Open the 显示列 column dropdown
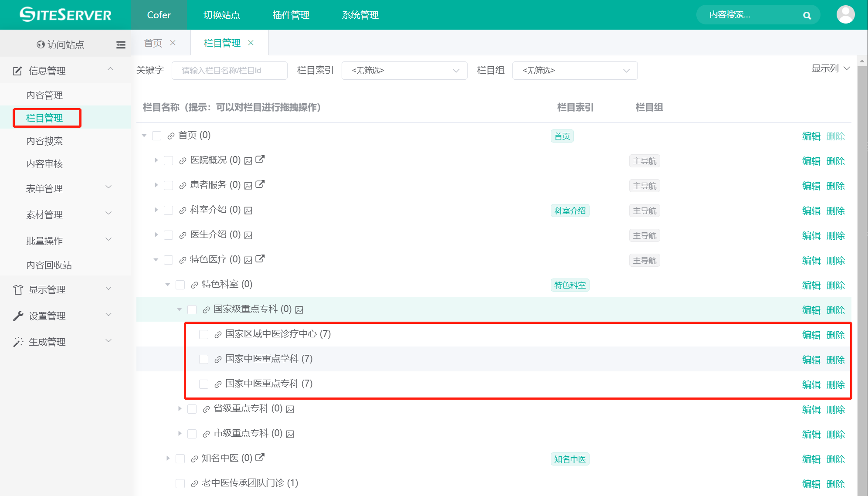Viewport: 868px width, 496px height. click(831, 68)
